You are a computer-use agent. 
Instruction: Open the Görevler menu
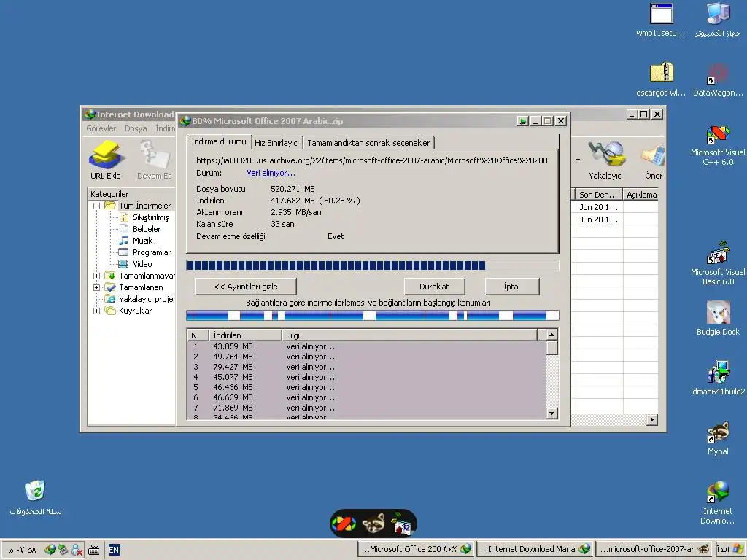[x=101, y=128]
